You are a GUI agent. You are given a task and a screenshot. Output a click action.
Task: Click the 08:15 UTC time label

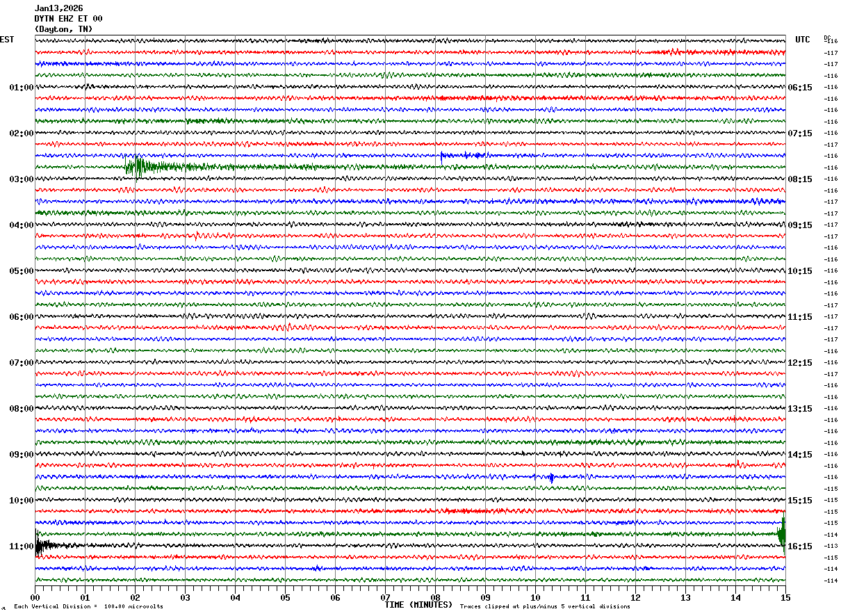[x=799, y=179]
